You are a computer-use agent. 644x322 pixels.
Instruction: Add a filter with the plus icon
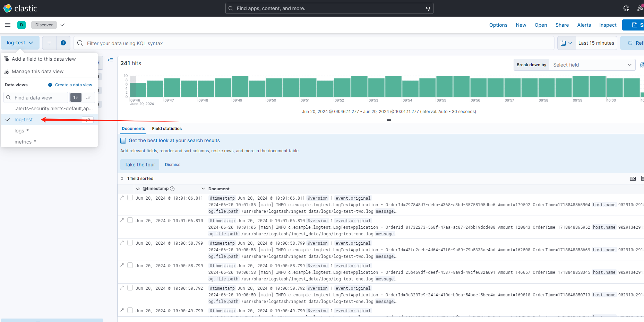[63, 43]
